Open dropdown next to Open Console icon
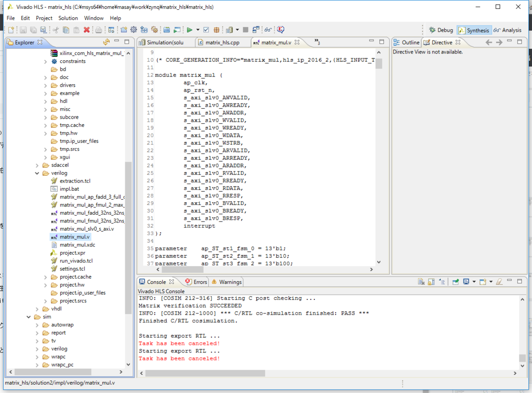The height and width of the screenshot is (393, 532). [x=490, y=282]
